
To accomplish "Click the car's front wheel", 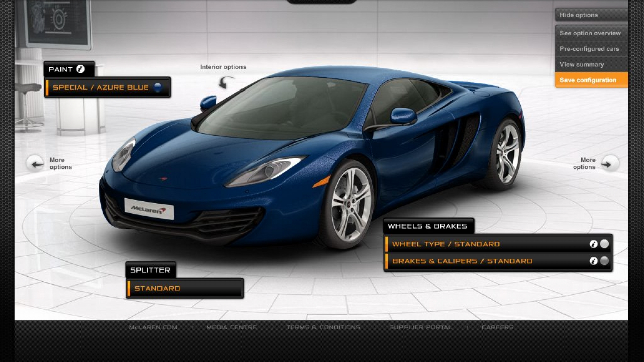I will click(x=348, y=204).
